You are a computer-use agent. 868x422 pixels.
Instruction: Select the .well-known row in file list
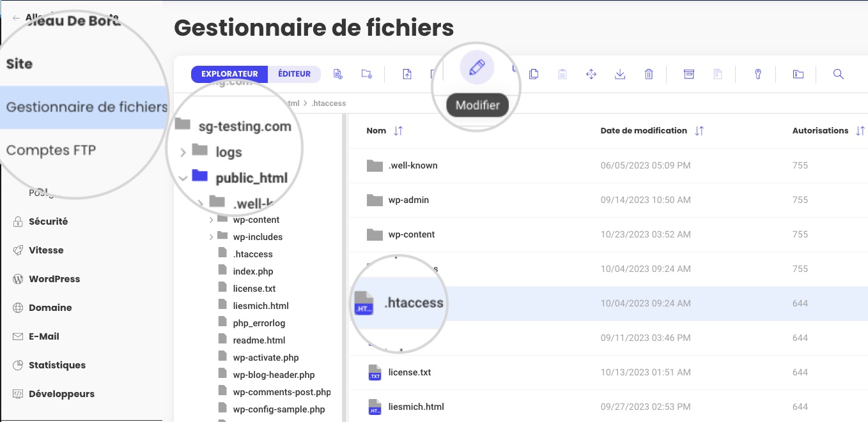(608, 165)
